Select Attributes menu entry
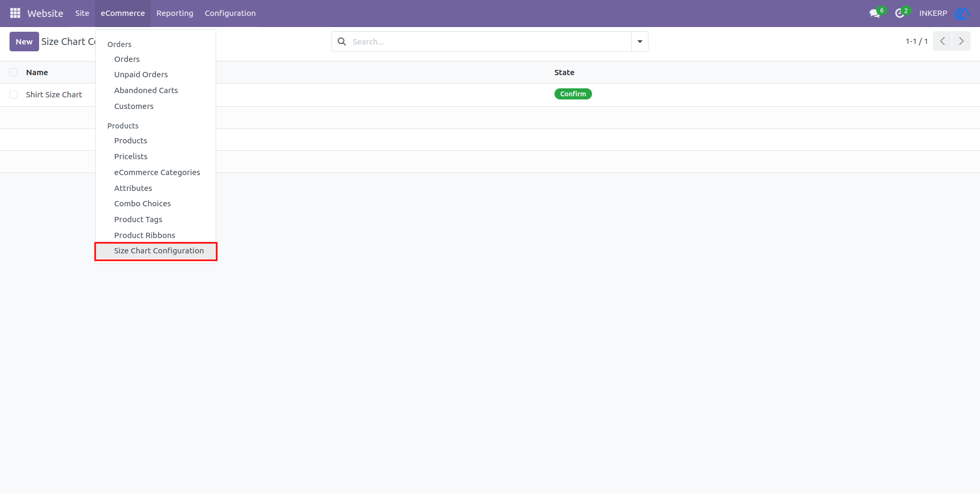Viewport: 980px width, 493px height. click(x=133, y=188)
